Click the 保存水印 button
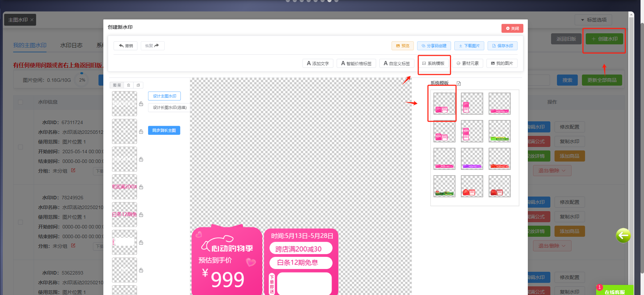This screenshot has height=295, width=644. 502,46
